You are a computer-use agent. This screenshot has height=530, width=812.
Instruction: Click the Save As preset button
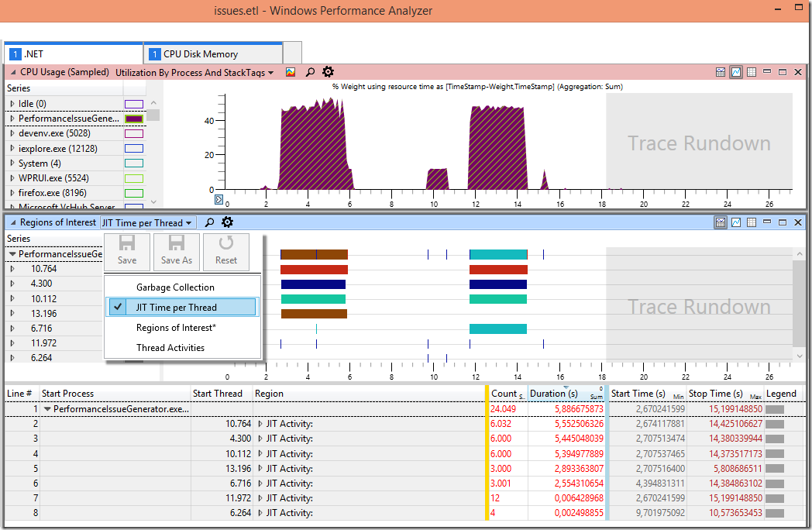[x=177, y=251]
